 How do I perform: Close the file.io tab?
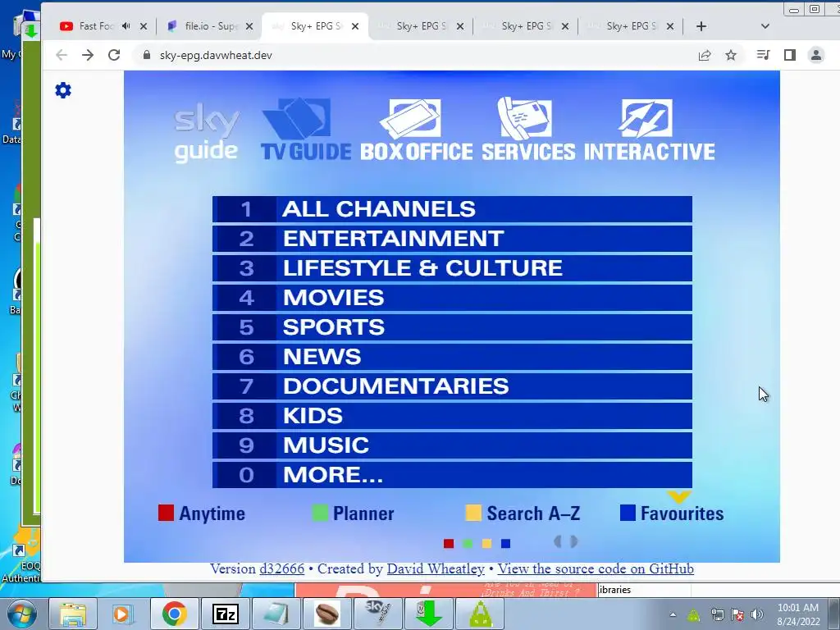(x=249, y=26)
